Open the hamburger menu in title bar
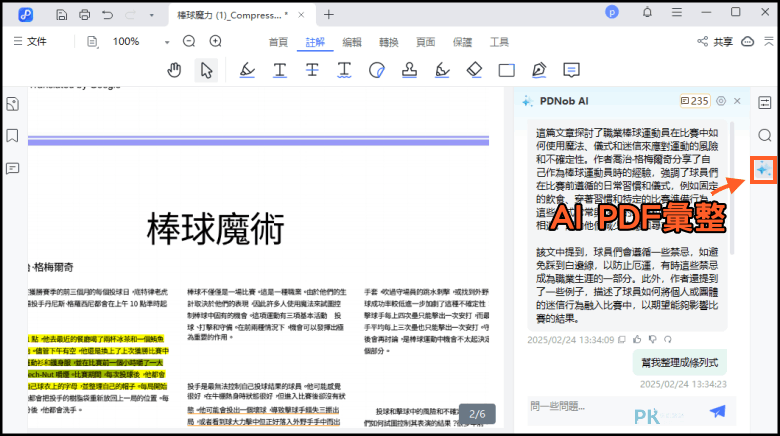The width and height of the screenshot is (780, 436). 677,12
